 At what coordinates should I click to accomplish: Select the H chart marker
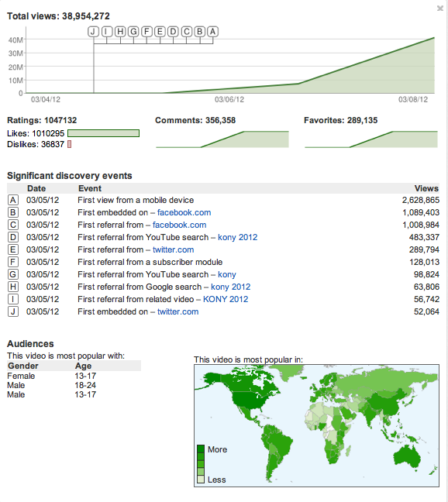point(120,32)
